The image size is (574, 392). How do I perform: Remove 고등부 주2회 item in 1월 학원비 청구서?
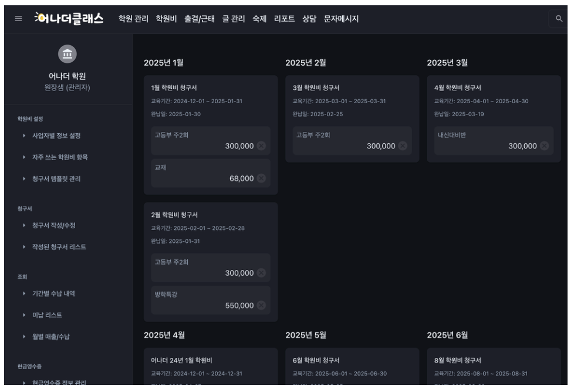(261, 146)
